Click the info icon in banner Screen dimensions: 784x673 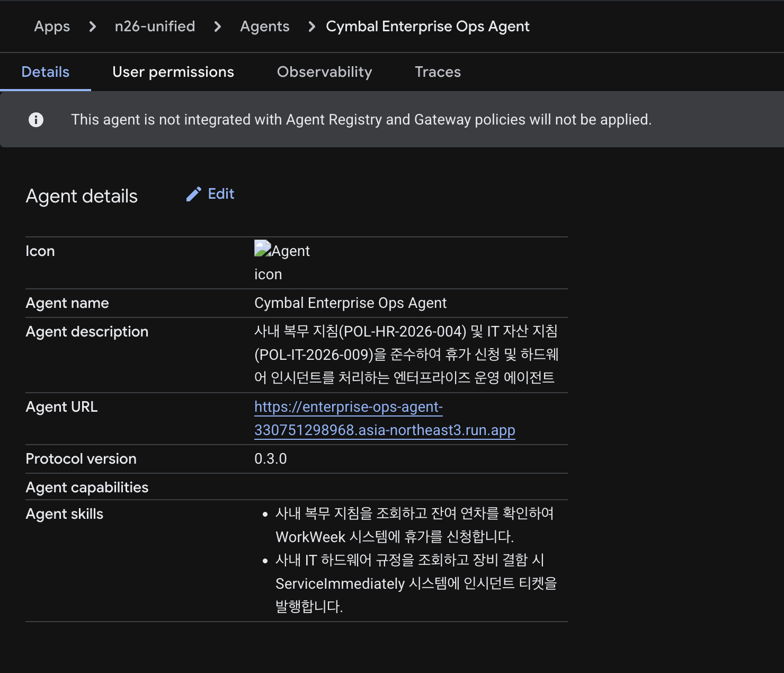(x=36, y=120)
